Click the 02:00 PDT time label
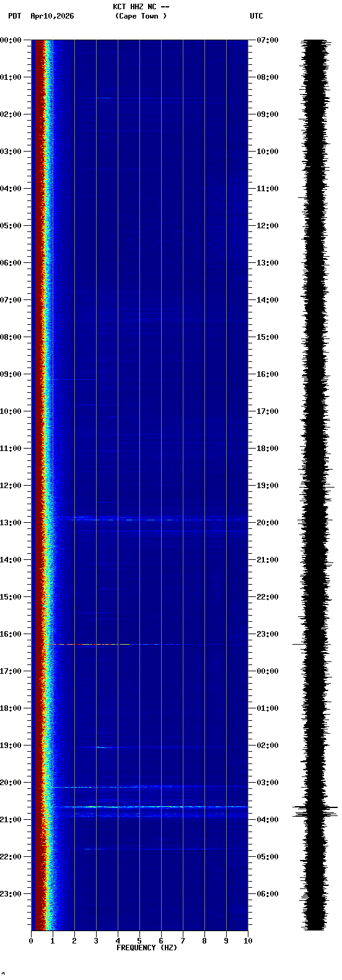Image resolution: width=342 pixels, height=980 pixels. coord(11,114)
